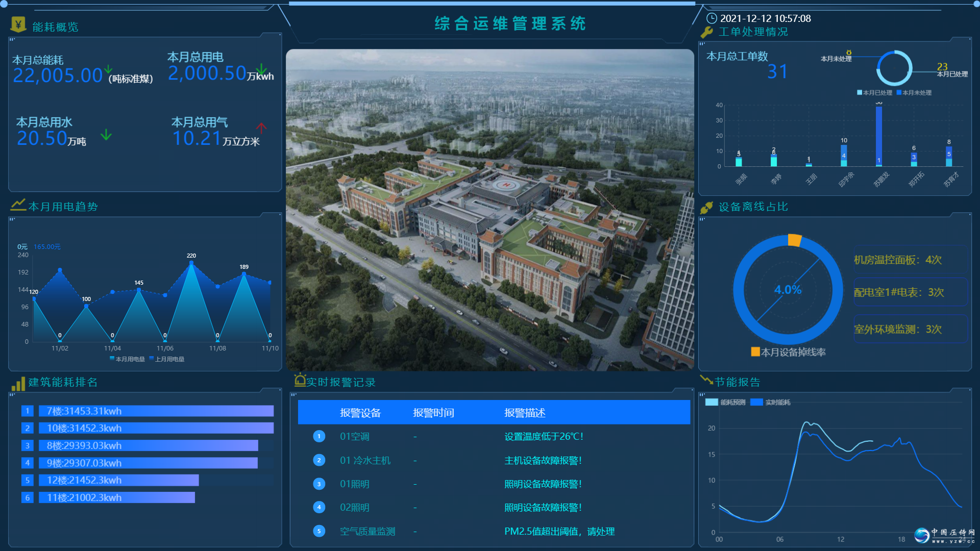Click the green down arrow beside 本月总用电
Screen dimensions: 980x551
tap(261, 68)
